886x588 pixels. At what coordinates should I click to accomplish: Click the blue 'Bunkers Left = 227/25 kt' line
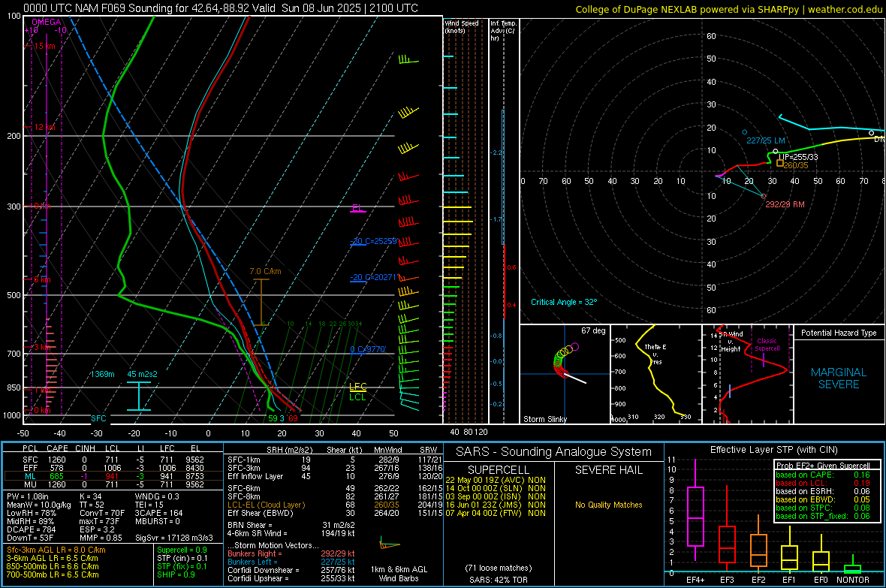tap(291, 562)
